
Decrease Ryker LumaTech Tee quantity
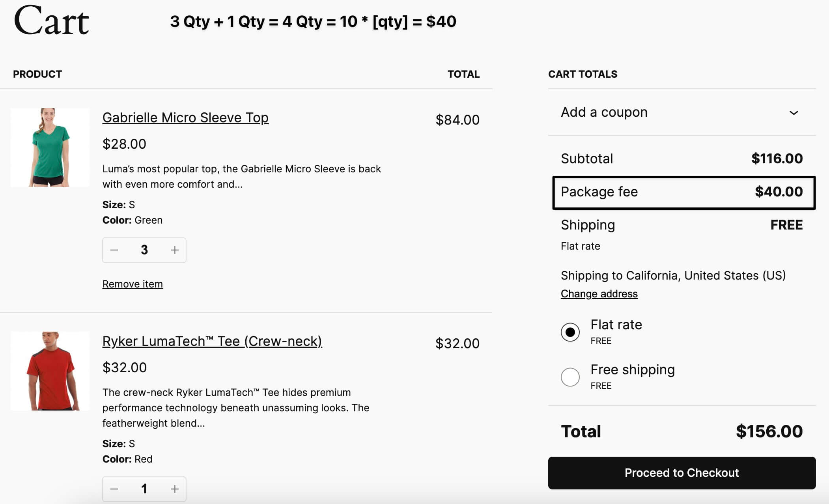(x=115, y=489)
